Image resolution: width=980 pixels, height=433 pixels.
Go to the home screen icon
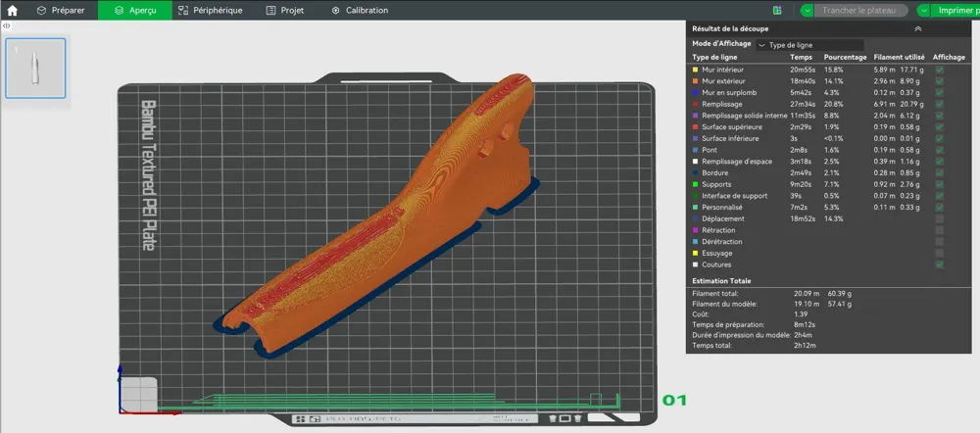12,10
